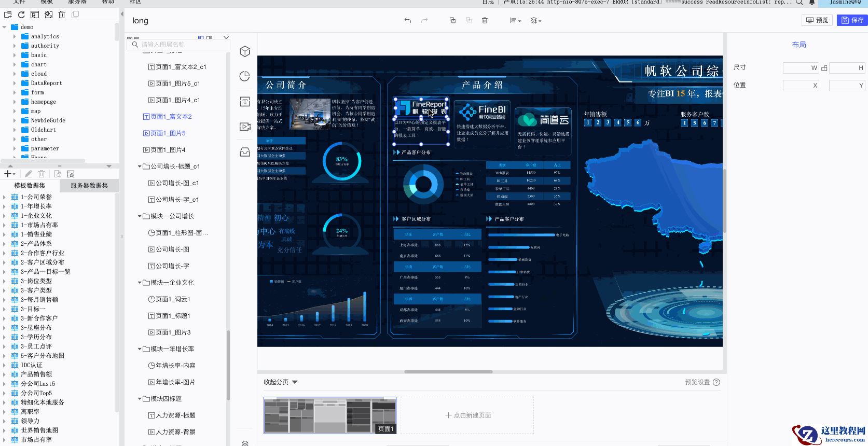This screenshot has width=868, height=446.
Task: Edit dataset with pencil icon
Action: [x=29, y=174]
